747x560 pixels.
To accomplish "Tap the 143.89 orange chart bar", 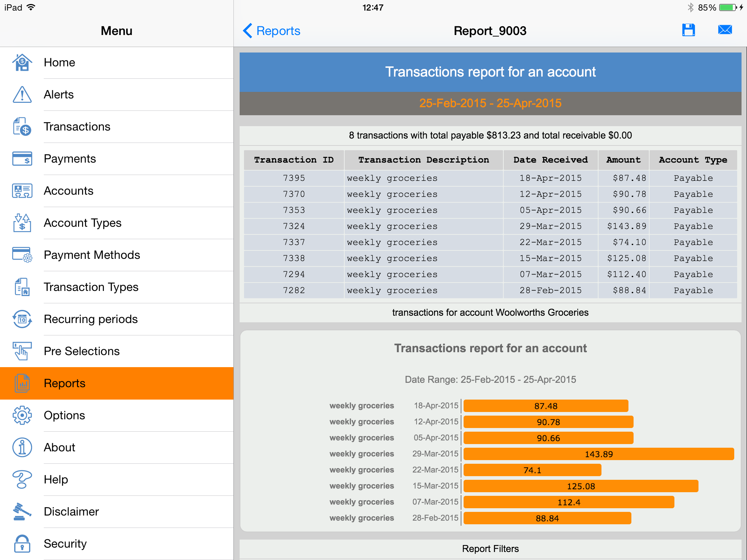I will click(598, 454).
